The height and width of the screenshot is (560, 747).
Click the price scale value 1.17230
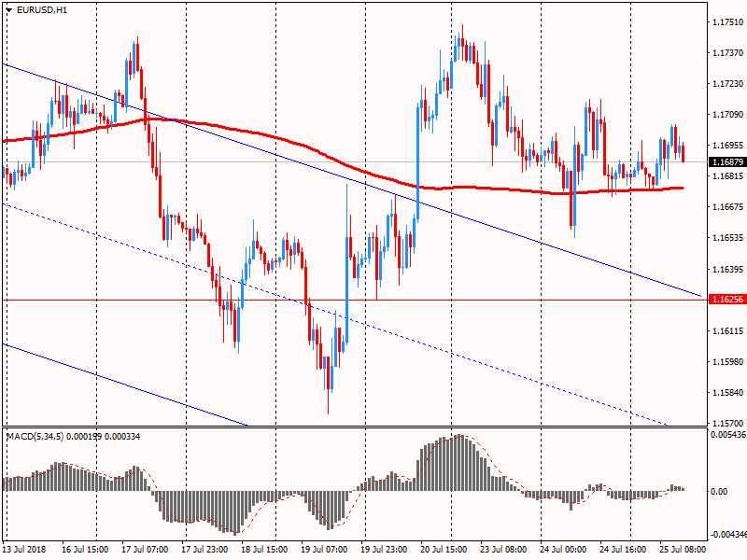click(727, 84)
